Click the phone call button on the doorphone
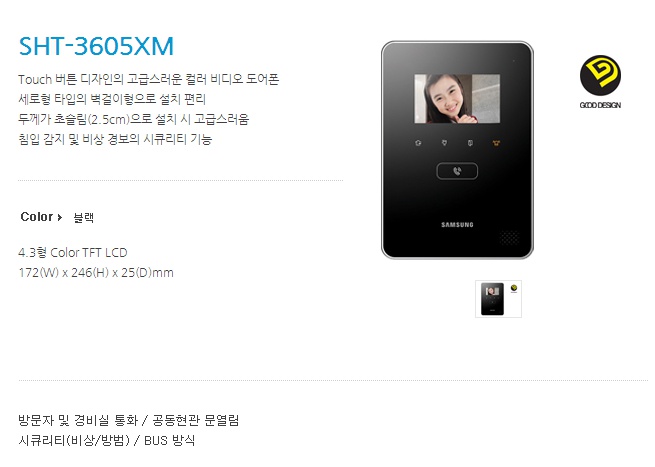 pyautogui.click(x=457, y=171)
